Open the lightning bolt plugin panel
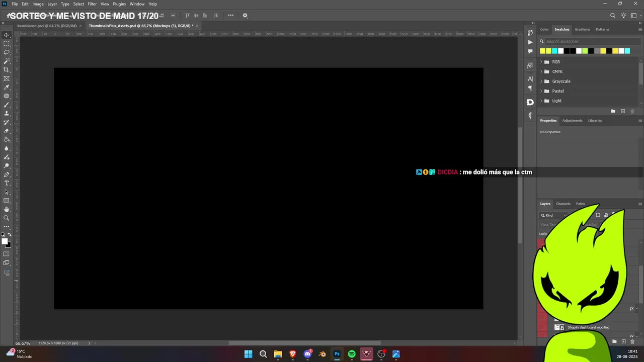644x362 pixels. click(530, 116)
